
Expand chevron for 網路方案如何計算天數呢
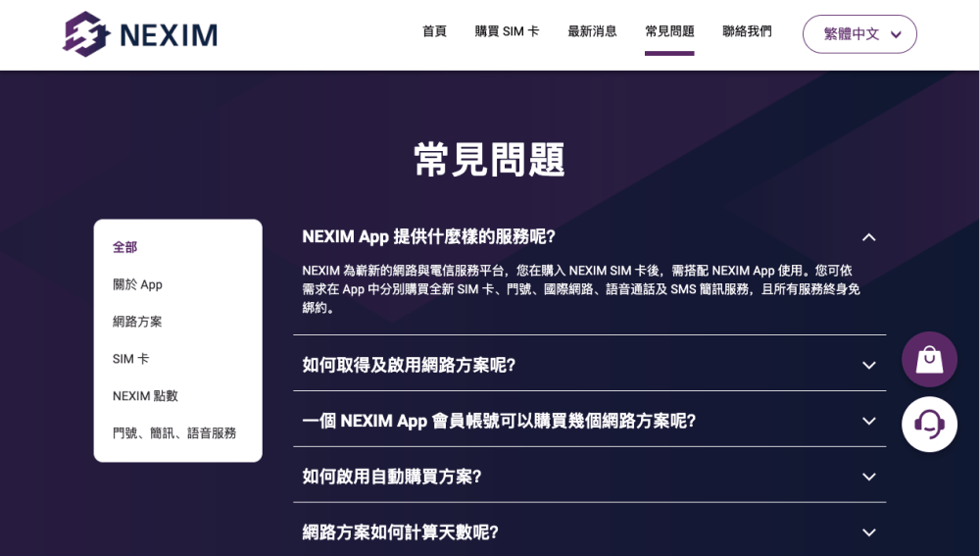[868, 532]
